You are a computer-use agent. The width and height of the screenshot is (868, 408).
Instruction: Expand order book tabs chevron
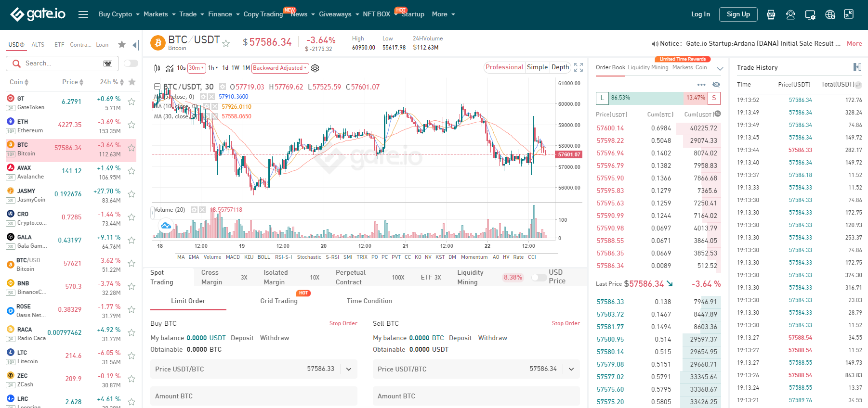(x=720, y=69)
